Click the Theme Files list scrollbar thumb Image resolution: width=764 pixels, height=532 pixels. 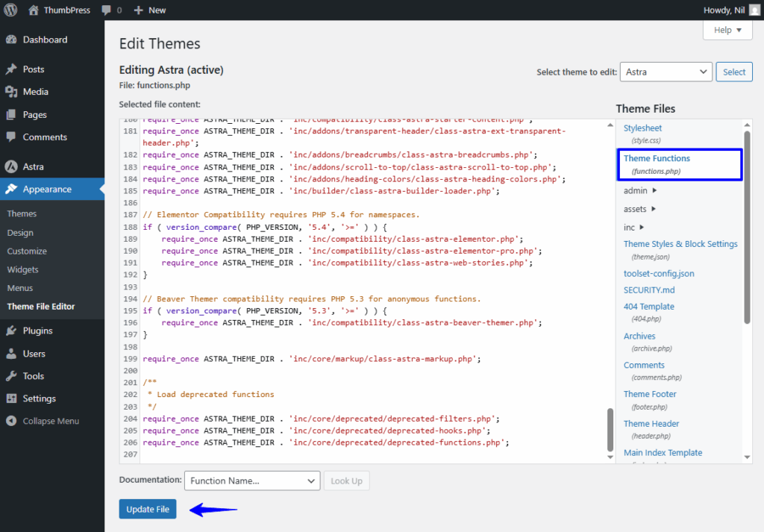747,228
